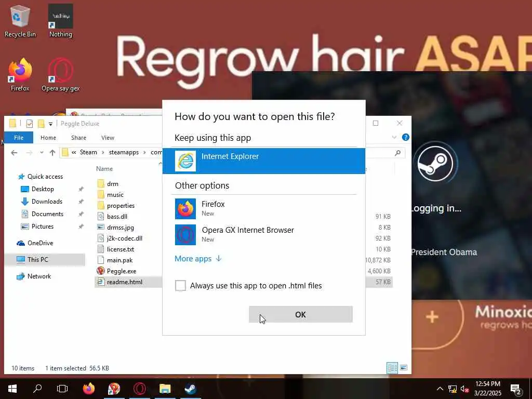Viewport: 532px width, 399px height.
Task: Click the Explorer search magnifier icon
Action: point(397,153)
